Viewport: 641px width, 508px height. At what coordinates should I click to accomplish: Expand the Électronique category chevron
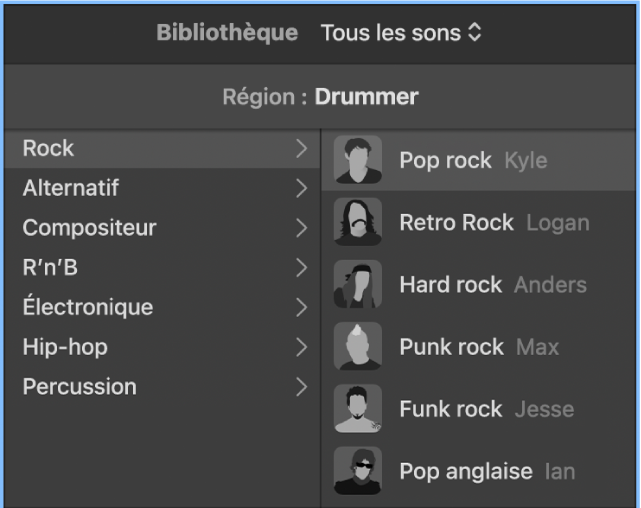point(302,307)
